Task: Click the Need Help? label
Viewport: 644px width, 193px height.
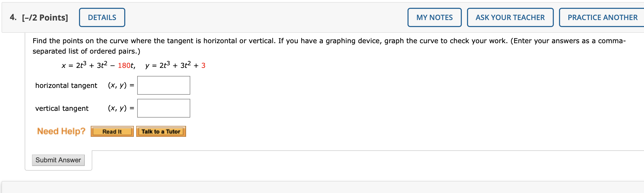Action: coord(61,131)
